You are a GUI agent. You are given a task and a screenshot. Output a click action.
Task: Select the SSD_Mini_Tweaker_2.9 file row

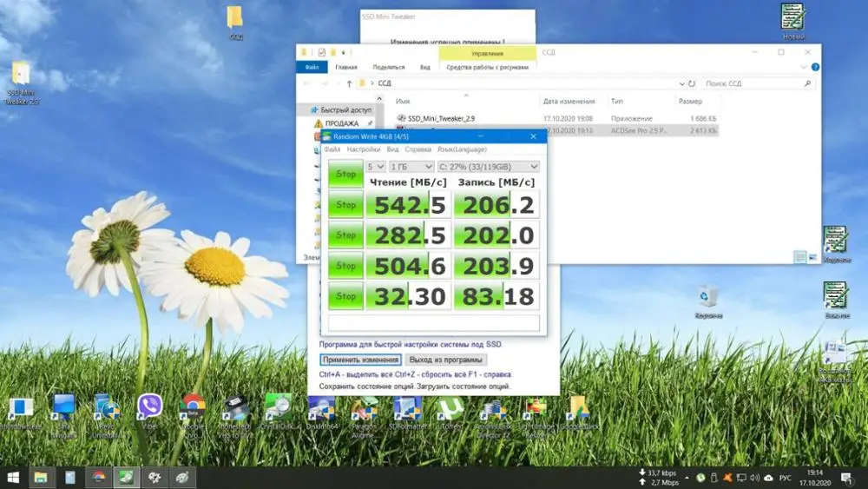coord(556,118)
